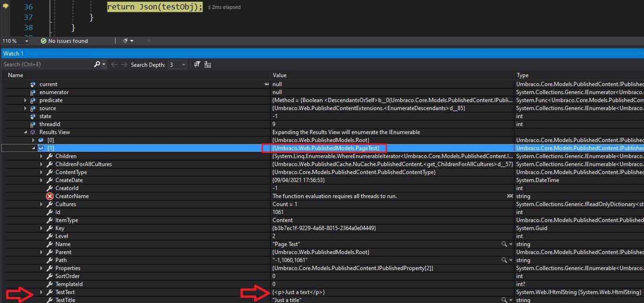
Task: Click the text visualizer toolbar icon next to pin filter
Action: click(208, 64)
